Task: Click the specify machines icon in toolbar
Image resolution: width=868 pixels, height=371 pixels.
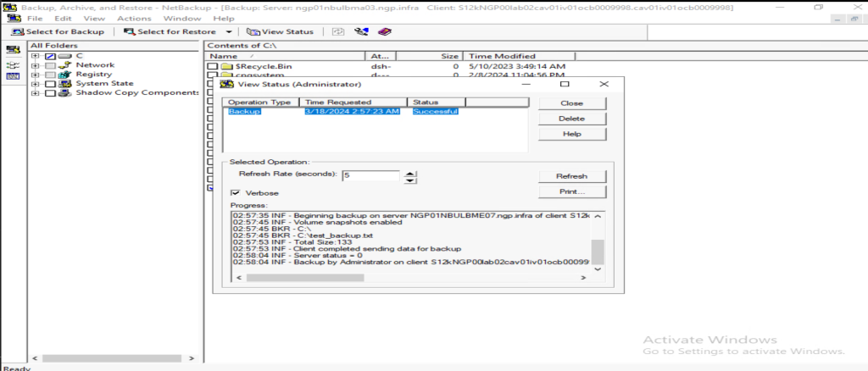Action: (x=361, y=31)
